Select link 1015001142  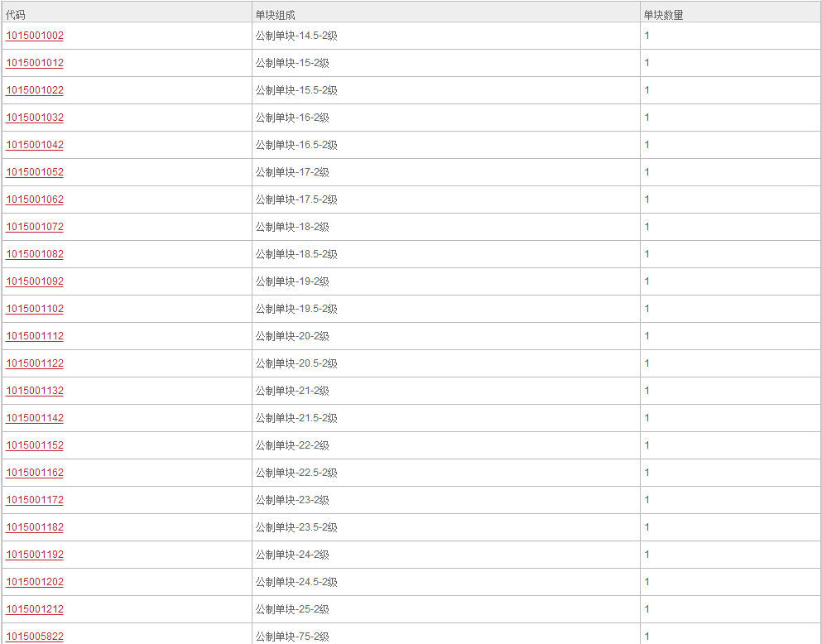(35, 418)
